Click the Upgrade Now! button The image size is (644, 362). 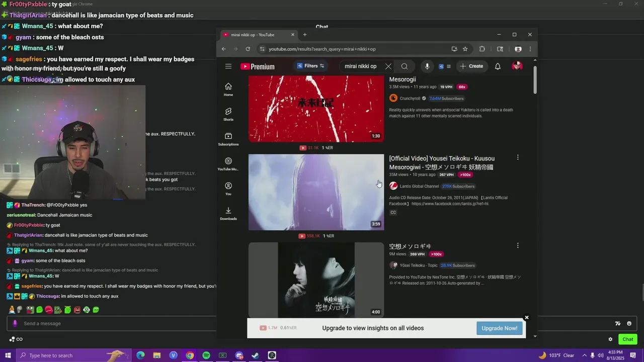click(x=499, y=328)
